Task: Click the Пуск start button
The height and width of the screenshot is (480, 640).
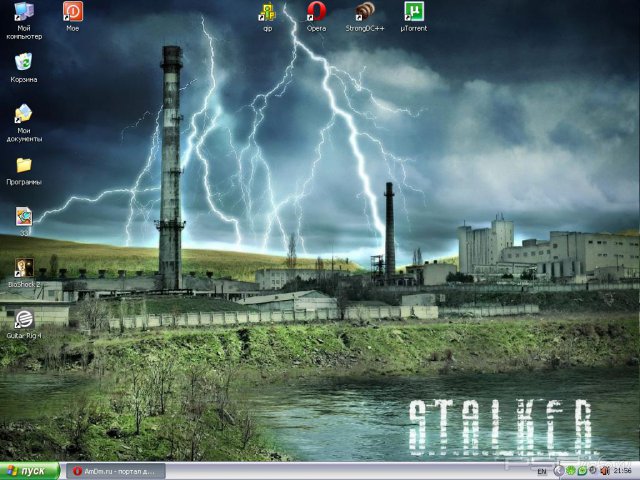Action: (30, 470)
